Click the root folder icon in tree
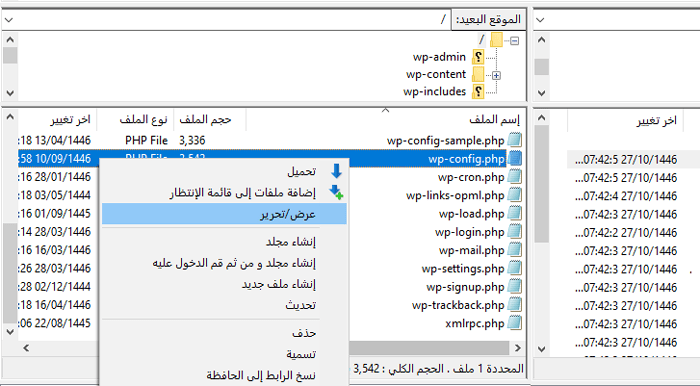The height and width of the screenshot is (386, 700). click(496, 40)
